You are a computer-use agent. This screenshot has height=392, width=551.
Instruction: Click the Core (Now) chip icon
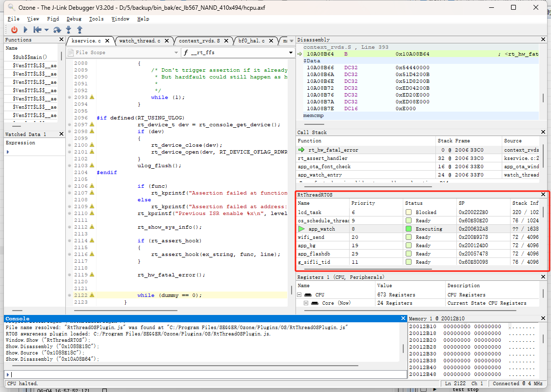[x=315, y=303]
